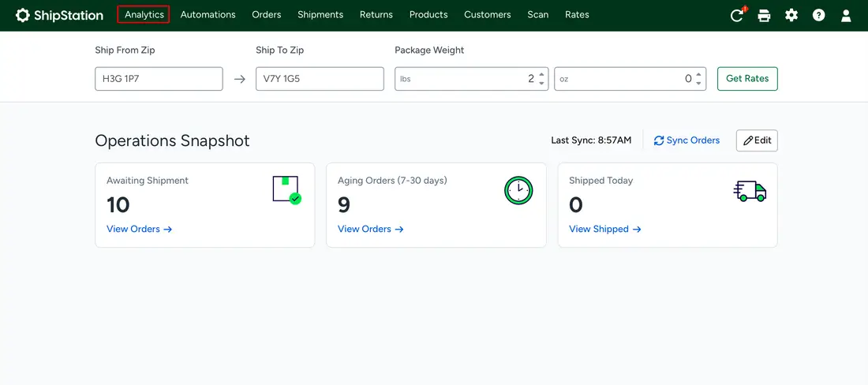The height and width of the screenshot is (385, 868).
Task: Open help question mark icon
Action: click(x=819, y=15)
